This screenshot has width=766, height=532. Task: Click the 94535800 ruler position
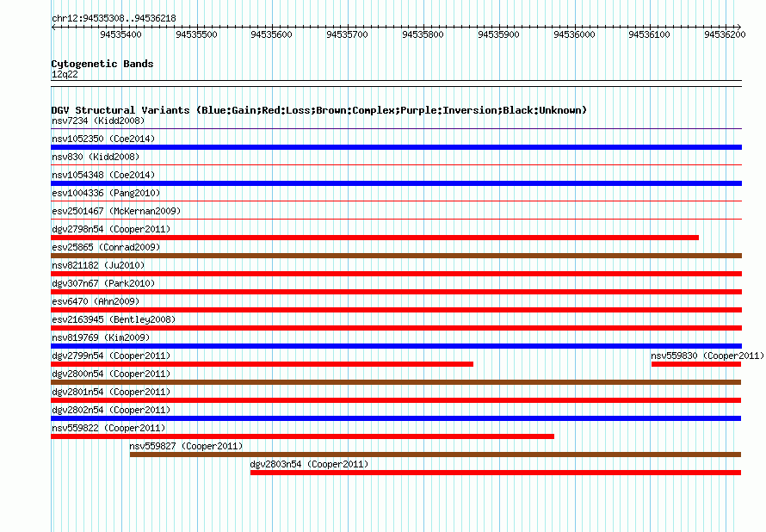423,34
